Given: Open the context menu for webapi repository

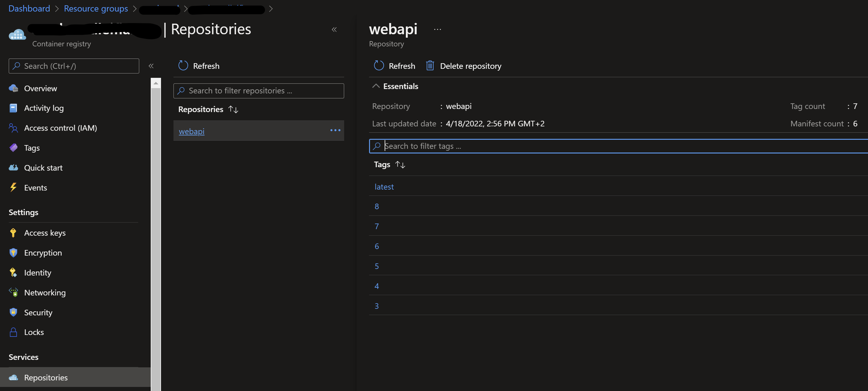Looking at the screenshot, I should [x=335, y=131].
